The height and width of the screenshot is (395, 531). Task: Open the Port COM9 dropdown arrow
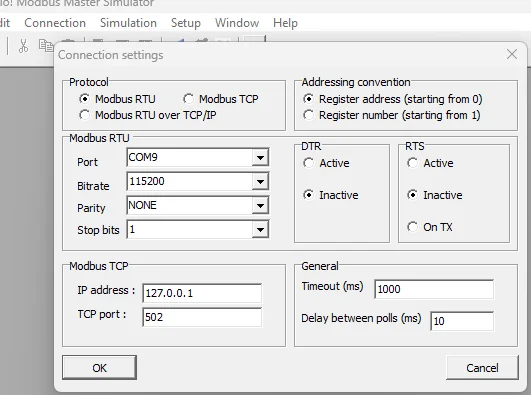(x=260, y=158)
